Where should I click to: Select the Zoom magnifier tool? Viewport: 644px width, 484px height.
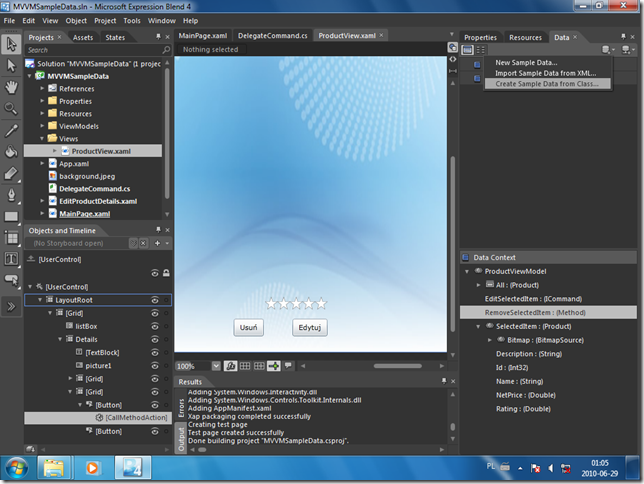(11, 108)
